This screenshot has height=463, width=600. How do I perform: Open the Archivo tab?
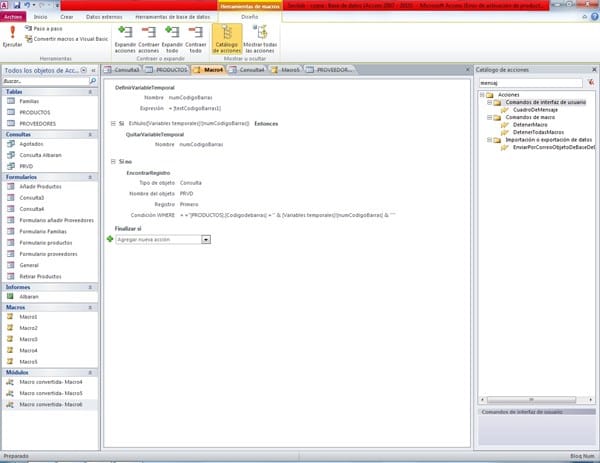click(12, 17)
